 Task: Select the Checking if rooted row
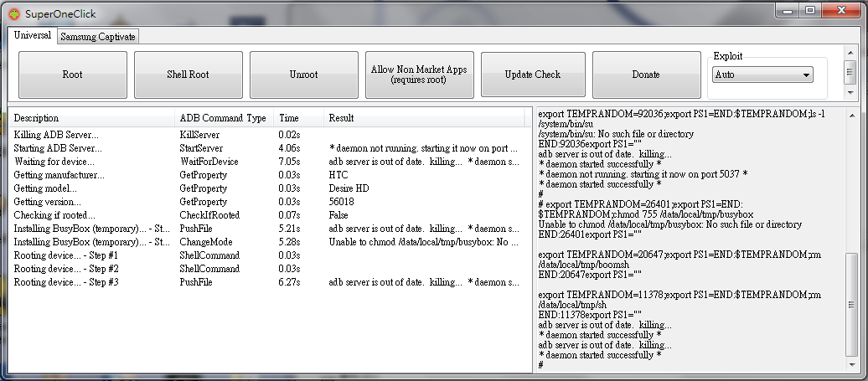[266, 215]
